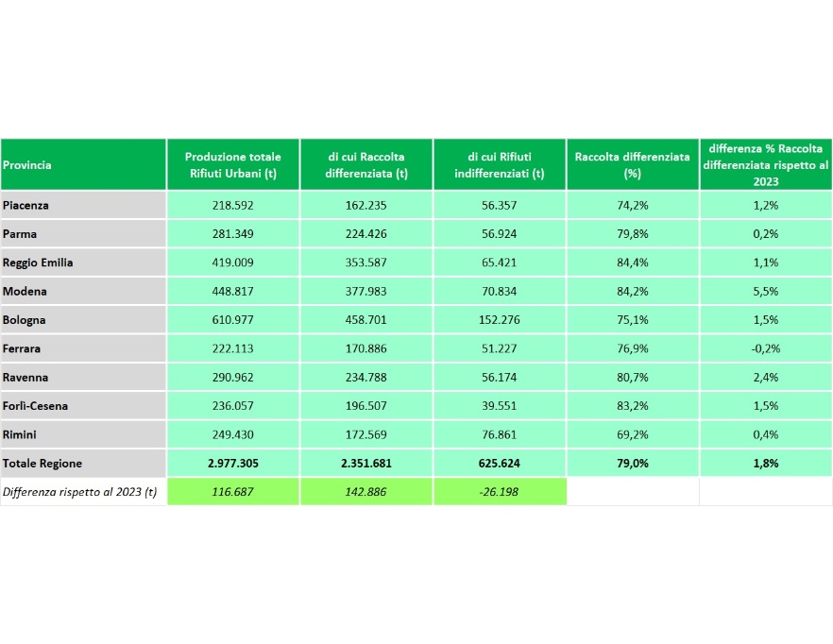Select the di cui Rifiuti indifferenziati header
The height and width of the screenshot is (644, 833).
(499, 164)
